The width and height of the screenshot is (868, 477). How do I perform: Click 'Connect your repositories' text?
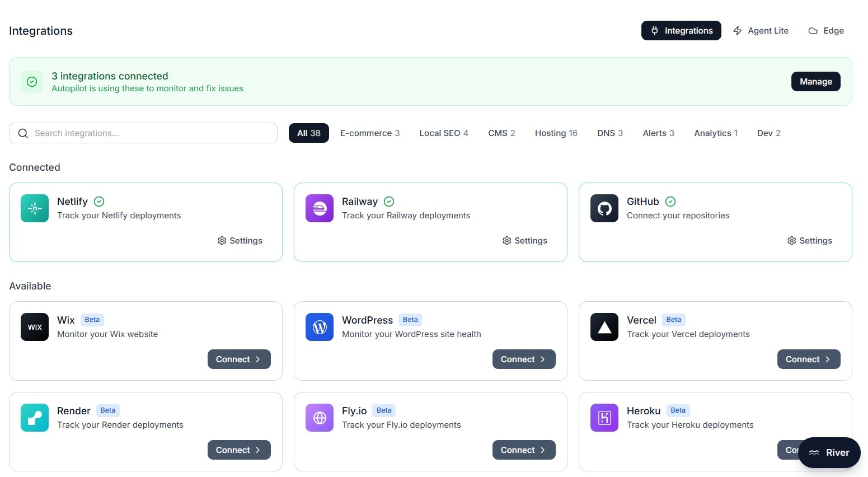[x=678, y=216]
